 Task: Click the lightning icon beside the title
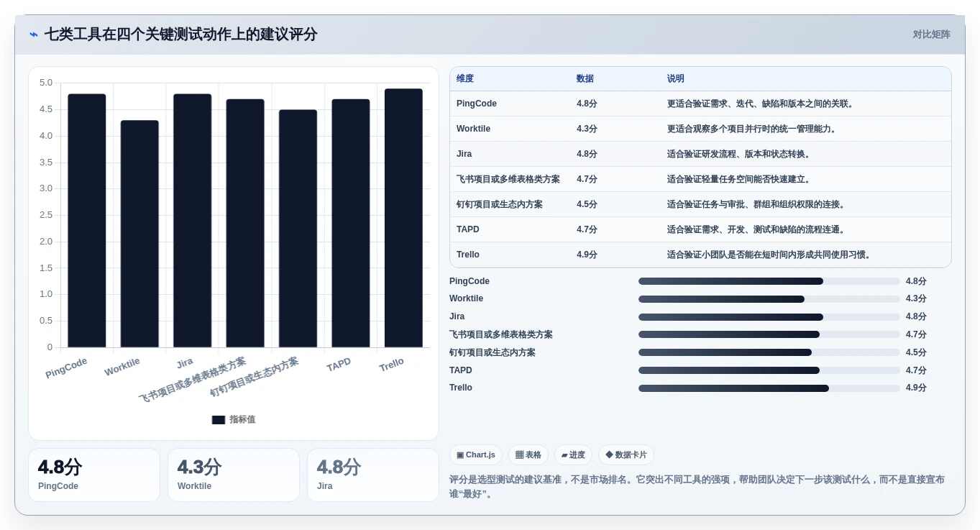point(34,35)
